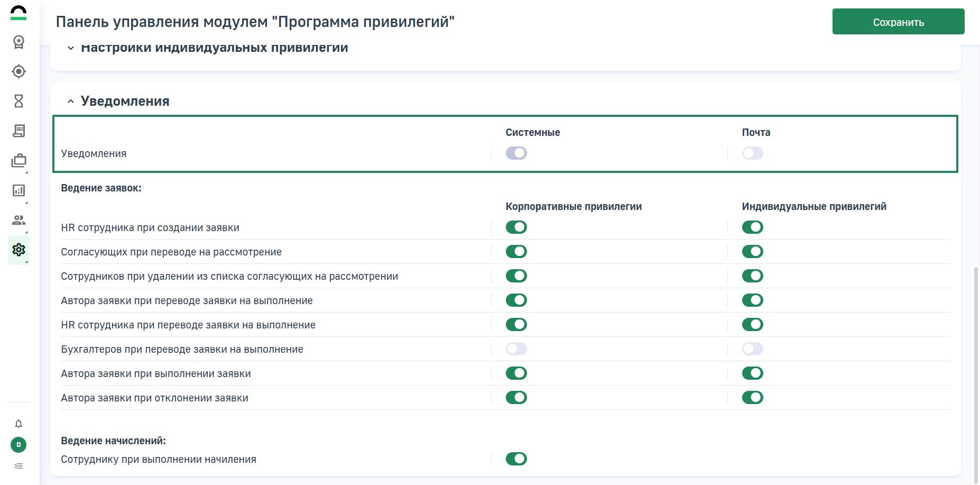Image resolution: width=980 pixels, height=485 pixels.
Task: Click the app logo at top left
Action: pyautogui.click(x=19, y=13)
